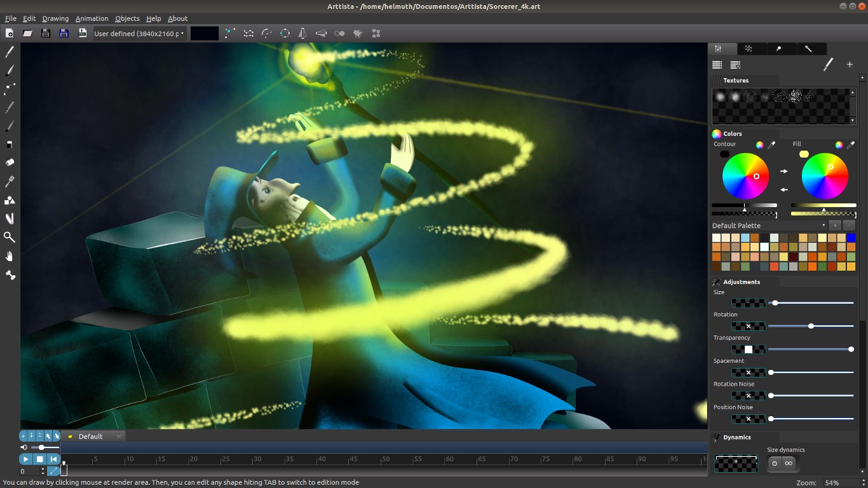
Task: Pick a blue swatch from the Default Palette
Action: pyautogui.click(x=851, y=237)
